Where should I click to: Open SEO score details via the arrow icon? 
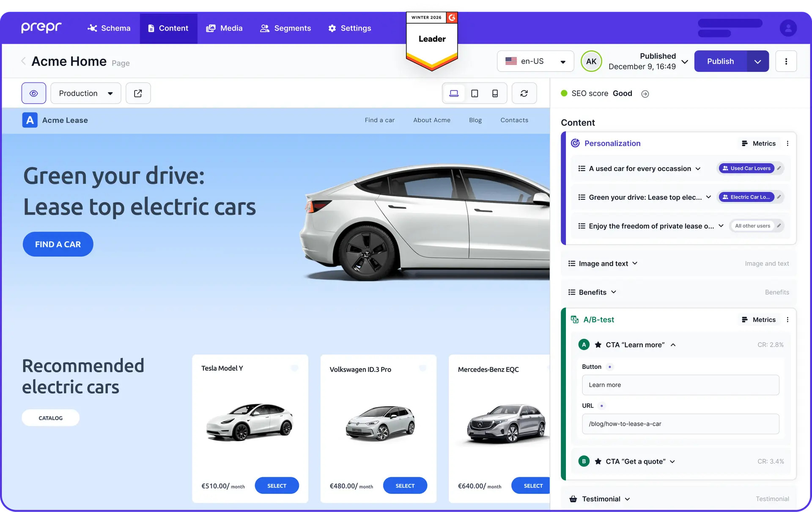click(x=645, y=94)
